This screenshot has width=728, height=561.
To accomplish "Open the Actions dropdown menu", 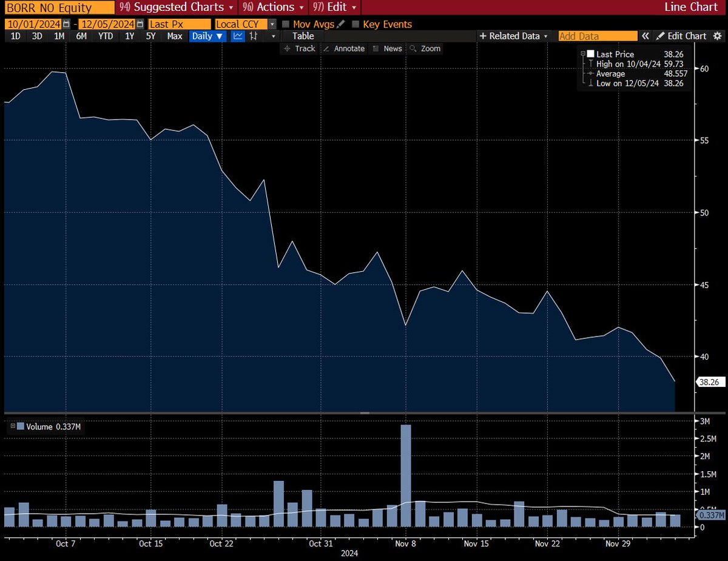I will coord(272,7).
